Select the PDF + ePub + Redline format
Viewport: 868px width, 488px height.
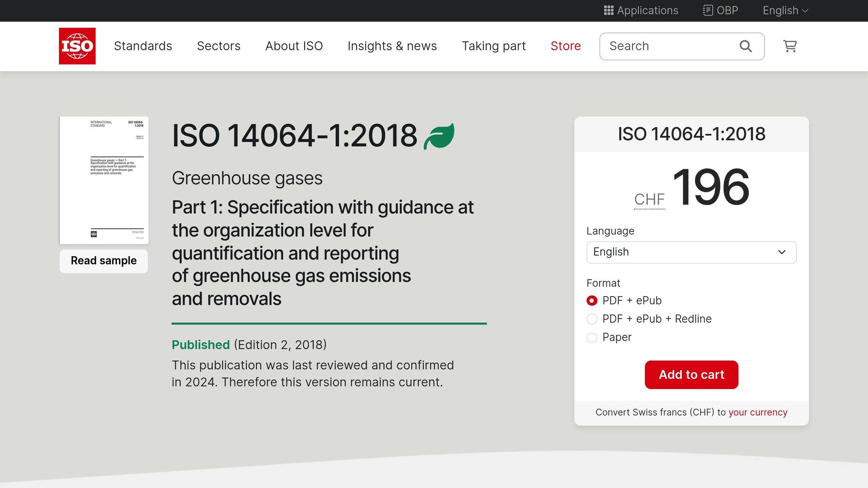coord(592,319)
